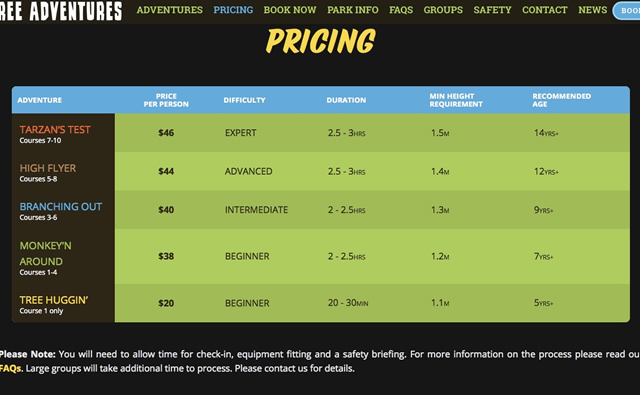Select the High Flyer adventure
This screenshot has width=640, height=395.
coord(48,168)
